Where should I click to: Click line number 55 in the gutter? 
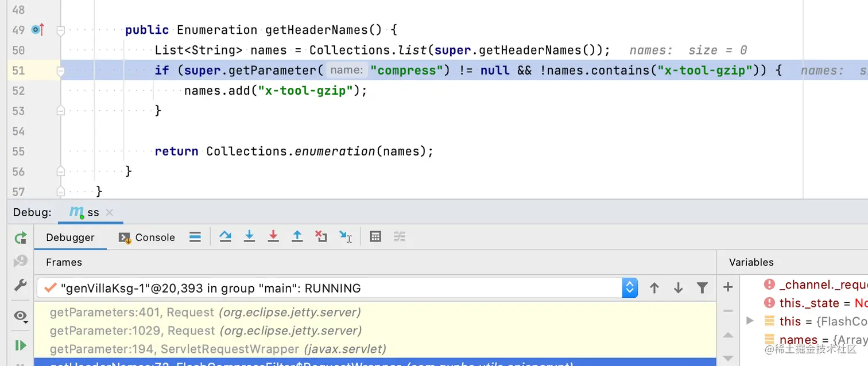pyautogui.click(x=18, y=151)
